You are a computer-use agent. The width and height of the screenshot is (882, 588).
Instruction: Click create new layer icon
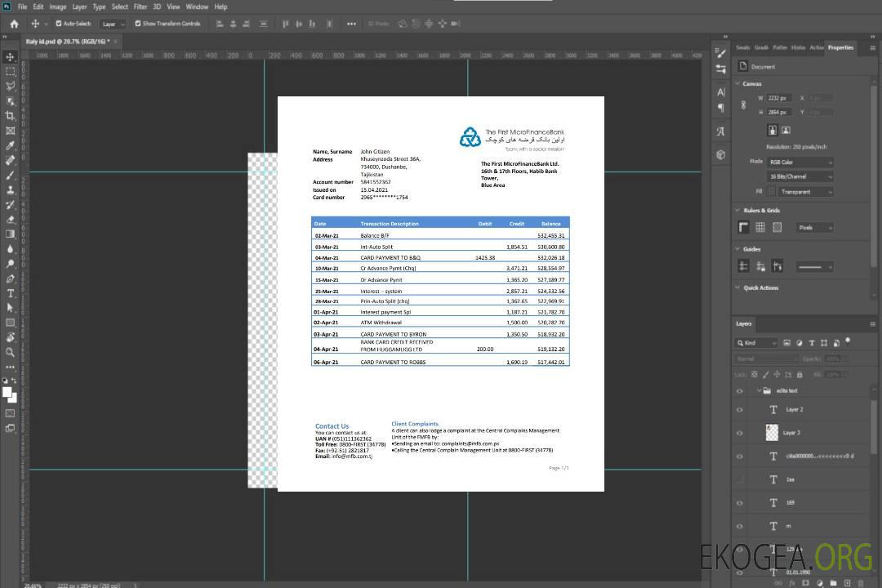coord(847,583)
